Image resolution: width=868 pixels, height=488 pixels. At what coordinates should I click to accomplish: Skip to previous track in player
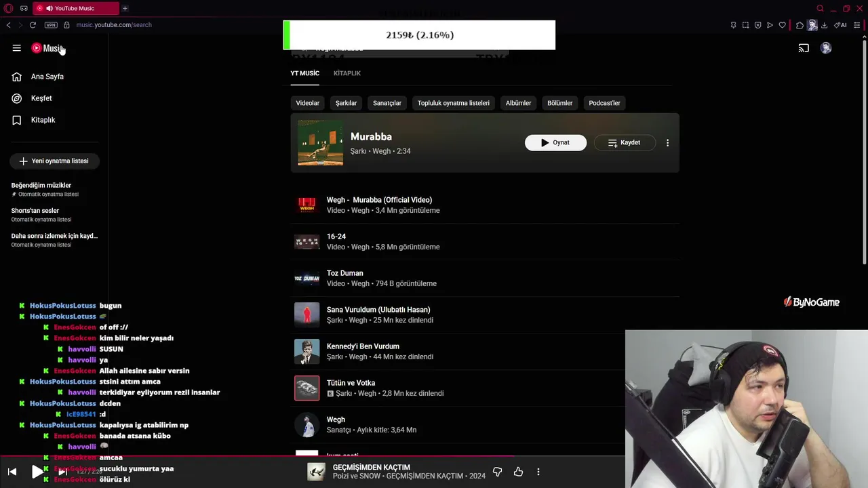[x=12, y=472]
